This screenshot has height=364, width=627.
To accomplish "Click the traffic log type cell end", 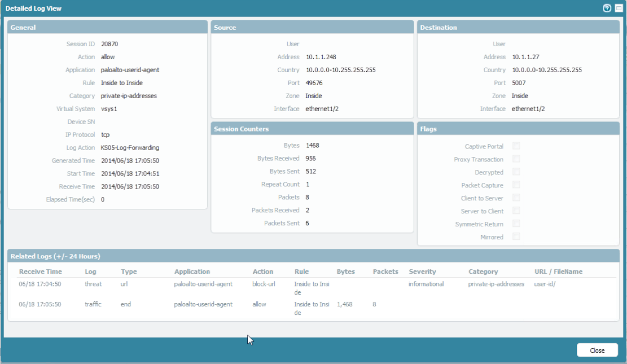I will pyautogui.click(x=126, y=304).
